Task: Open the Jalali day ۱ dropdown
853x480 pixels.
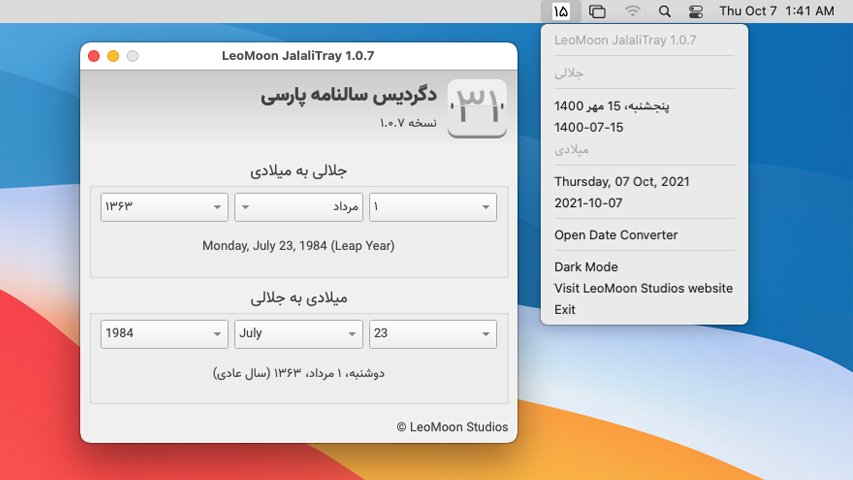Action: coord(433,207)
